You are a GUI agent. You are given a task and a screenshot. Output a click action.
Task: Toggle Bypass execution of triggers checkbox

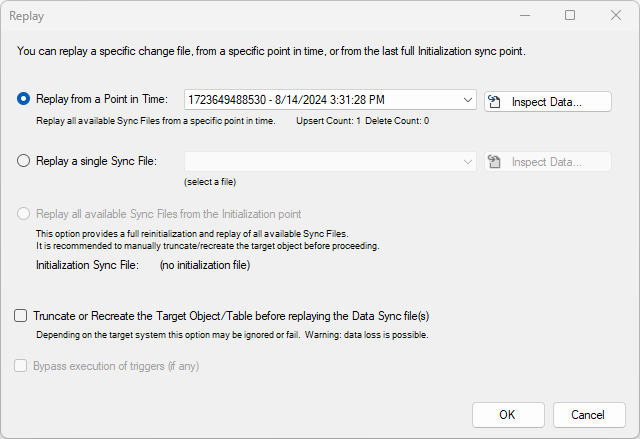pyautogui.click(x=20, y=366)
